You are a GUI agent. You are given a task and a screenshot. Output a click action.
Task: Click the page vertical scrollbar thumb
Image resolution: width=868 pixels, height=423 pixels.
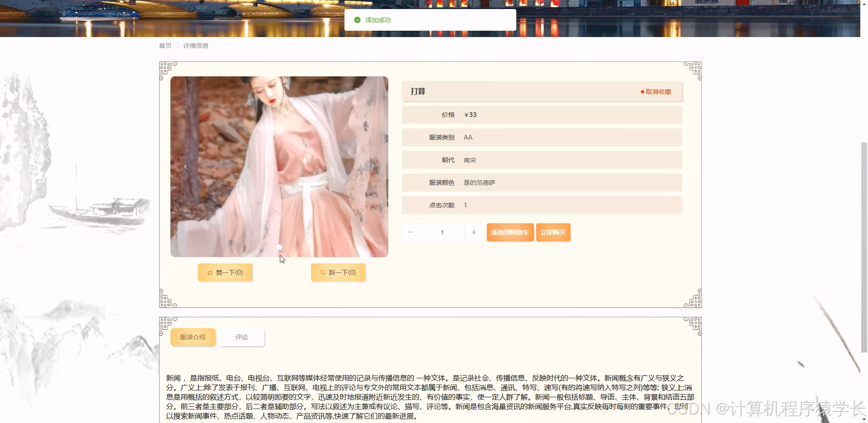click(864, 247)
